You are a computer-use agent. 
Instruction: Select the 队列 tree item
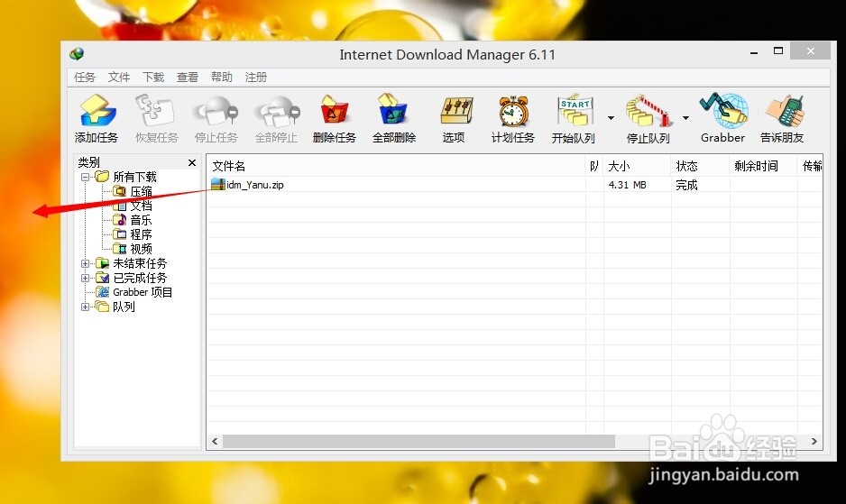tap(124, 307)
